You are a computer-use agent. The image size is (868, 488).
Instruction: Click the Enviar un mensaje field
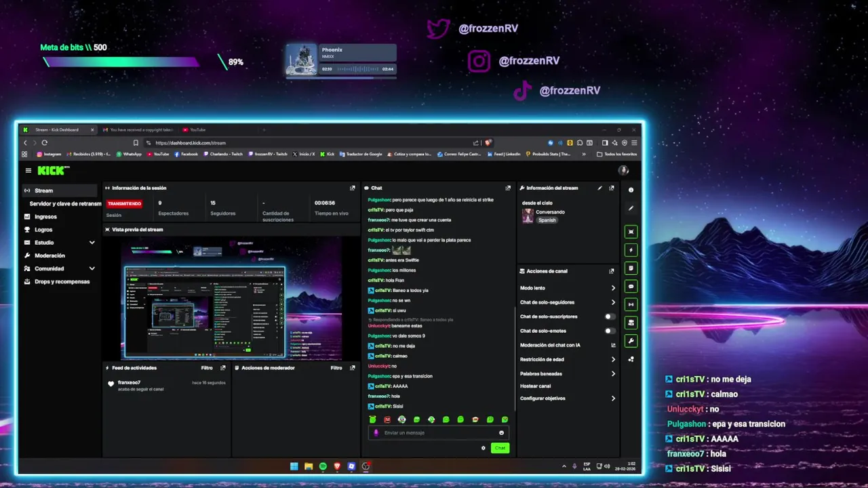coord(439,432)
